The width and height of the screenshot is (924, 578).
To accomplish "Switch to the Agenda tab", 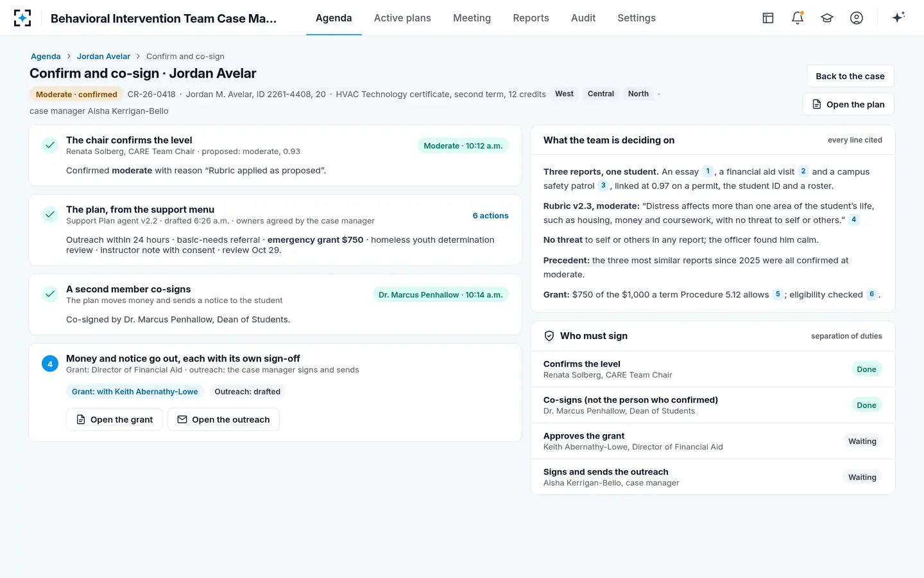I will (334, 18).
